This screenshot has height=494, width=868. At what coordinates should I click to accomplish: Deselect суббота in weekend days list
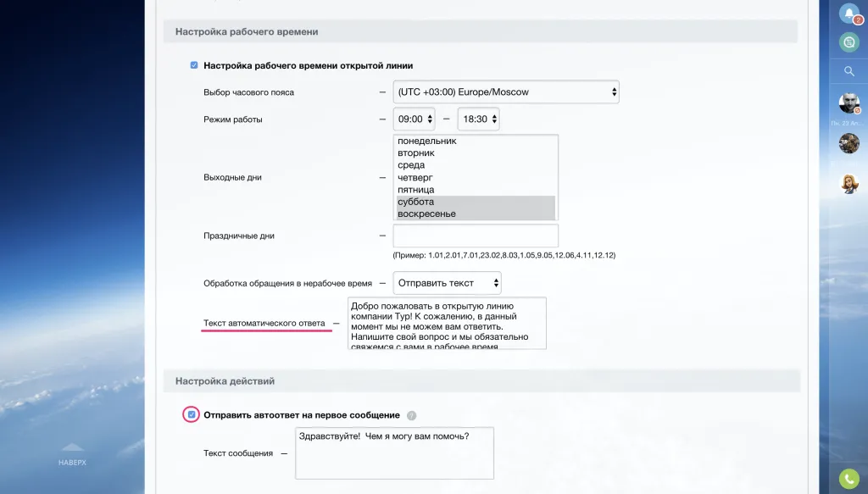(x=441, y=202)
